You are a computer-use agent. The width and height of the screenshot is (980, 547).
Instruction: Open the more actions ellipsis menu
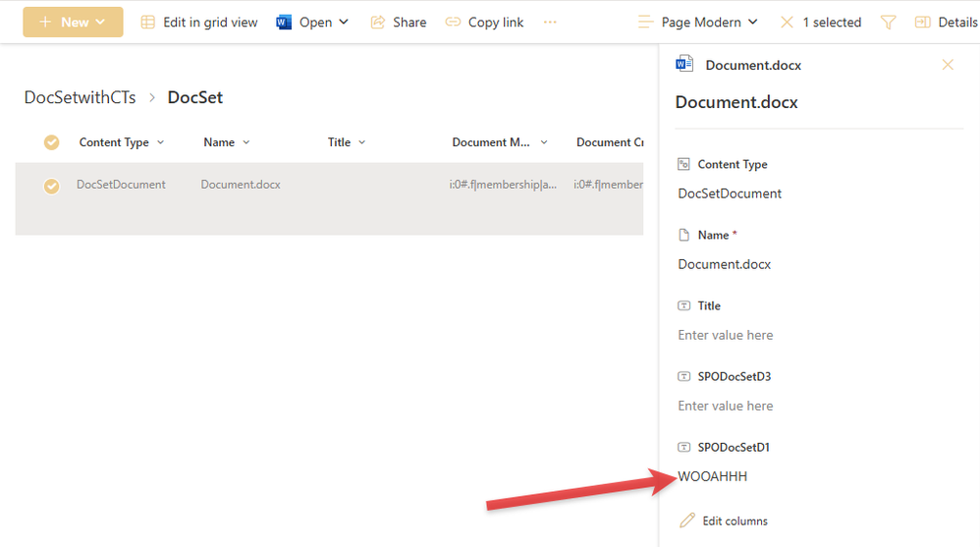coord(550,22)
